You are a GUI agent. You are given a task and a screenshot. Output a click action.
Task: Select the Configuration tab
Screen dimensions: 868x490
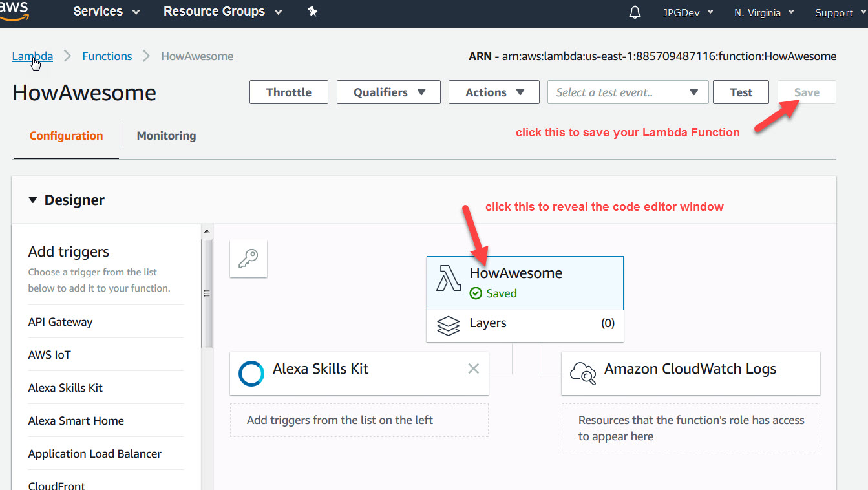(x=66, y=136)
